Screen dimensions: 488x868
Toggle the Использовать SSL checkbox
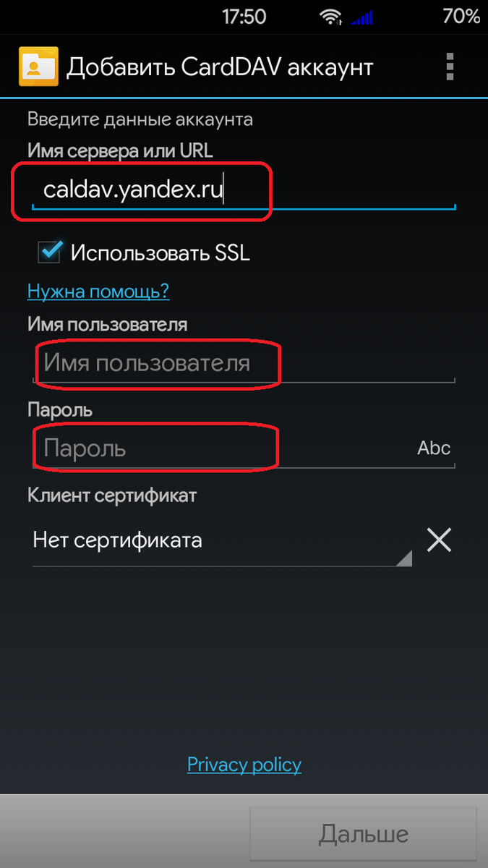tap(50, 252)
